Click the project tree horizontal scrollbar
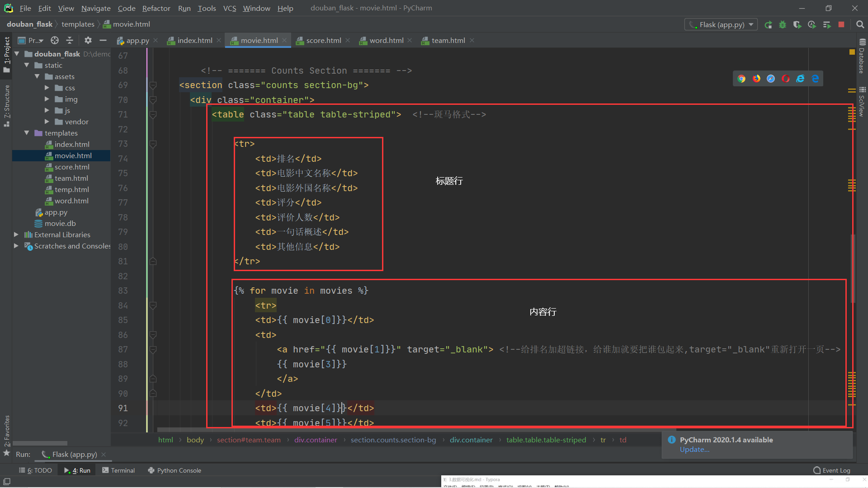 coord(41,443)
